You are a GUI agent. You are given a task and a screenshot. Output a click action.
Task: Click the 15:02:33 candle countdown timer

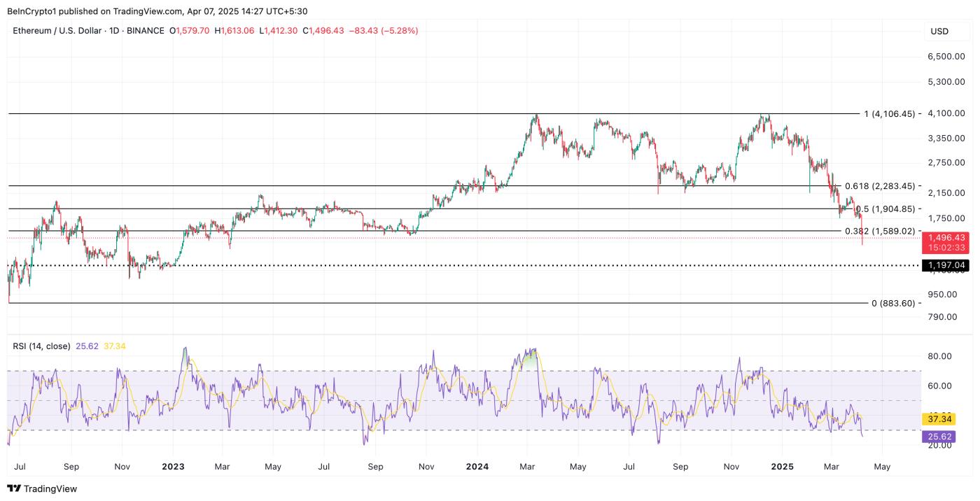coord(946,248)
